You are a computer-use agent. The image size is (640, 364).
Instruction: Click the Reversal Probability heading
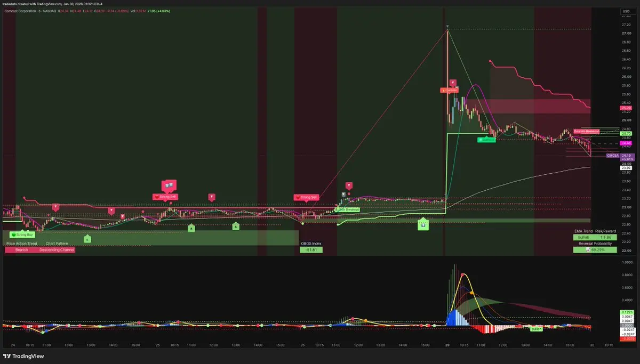[x=595, y=244]
